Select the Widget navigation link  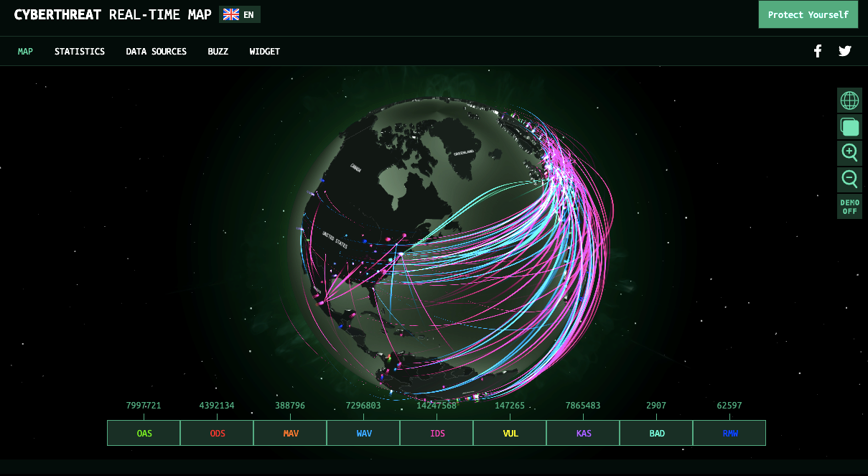(264, 52)
